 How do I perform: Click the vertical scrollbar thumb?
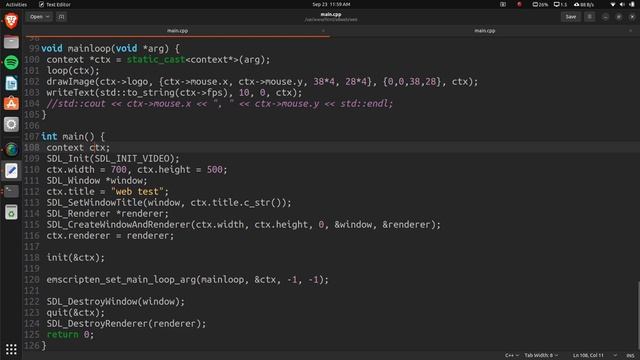point(638,315)
